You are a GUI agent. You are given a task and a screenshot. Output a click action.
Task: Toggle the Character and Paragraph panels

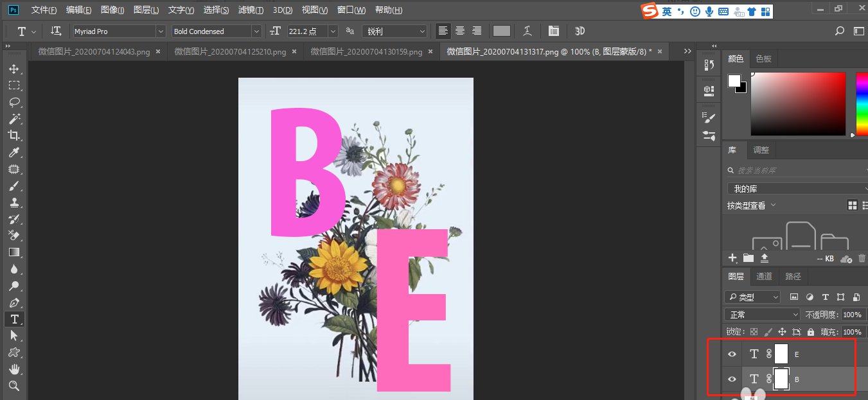pos(554,30)
